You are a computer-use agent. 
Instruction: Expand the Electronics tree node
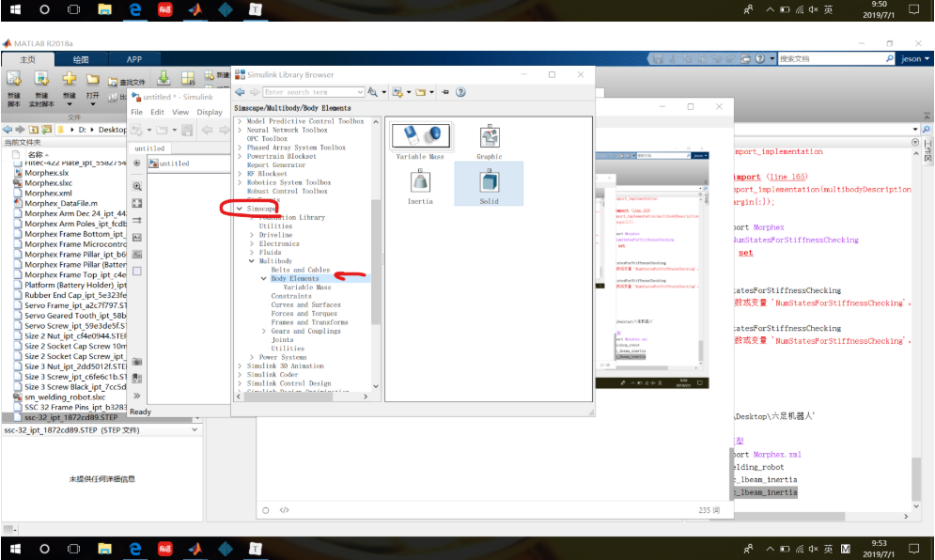[x=252, y=244]
